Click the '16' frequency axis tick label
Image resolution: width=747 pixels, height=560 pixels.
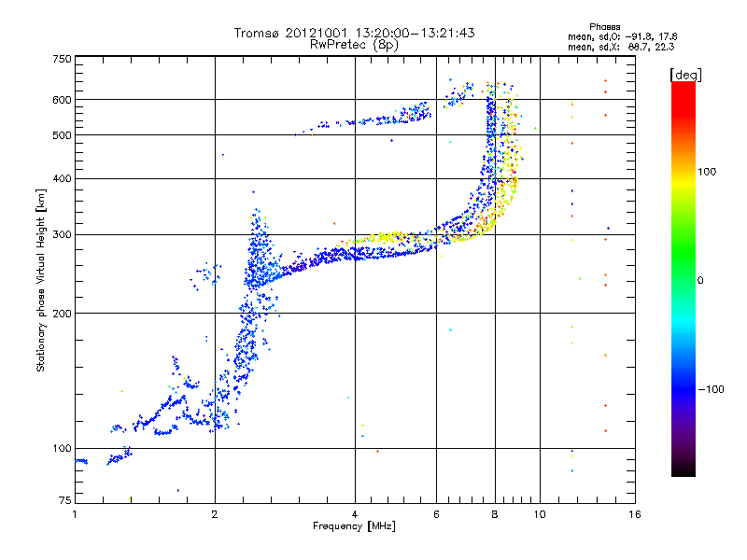click(x=635, y=514)
